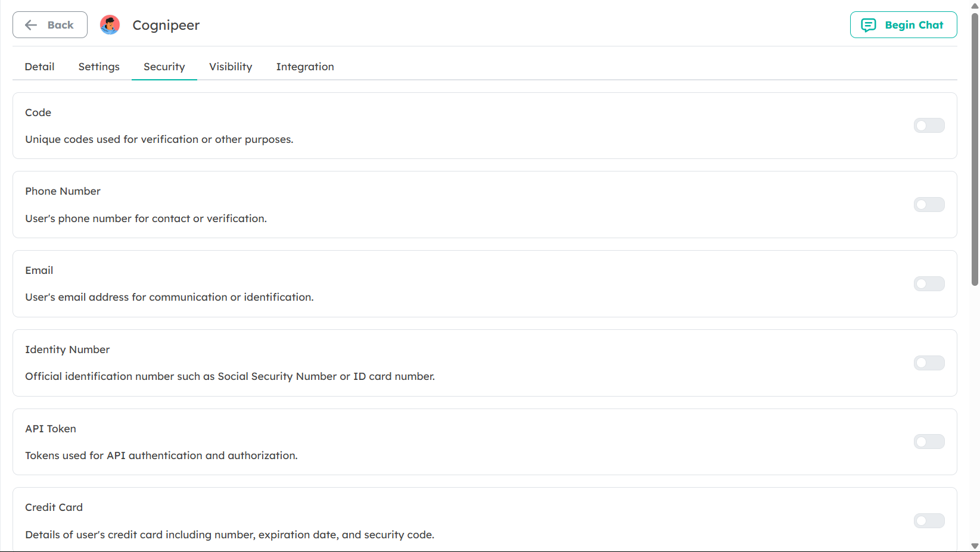Image resolution: width=980 pixels, height=552 pixels.
Task: Select the Visibility tab
Action: point(231,67)
